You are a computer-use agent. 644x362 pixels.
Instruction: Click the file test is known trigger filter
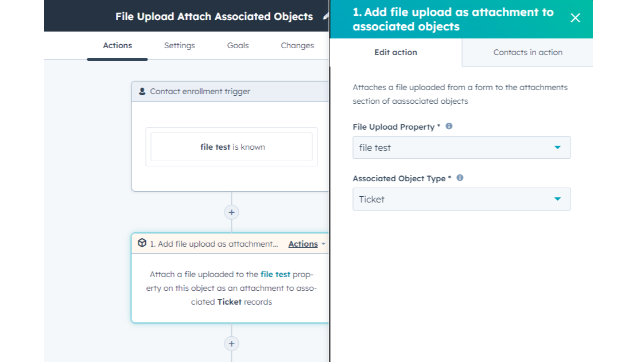click(231, 147)
